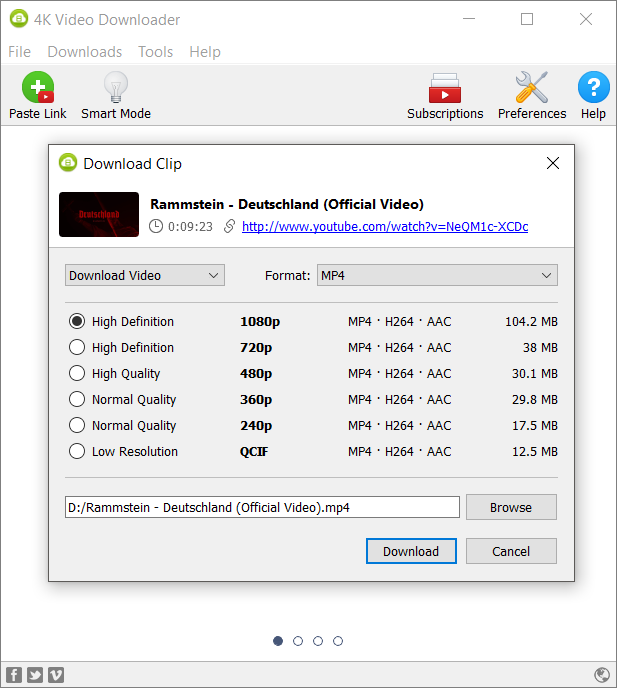Select Low Resolution QCIF option
Screen dimensions: 617x688
77,451
